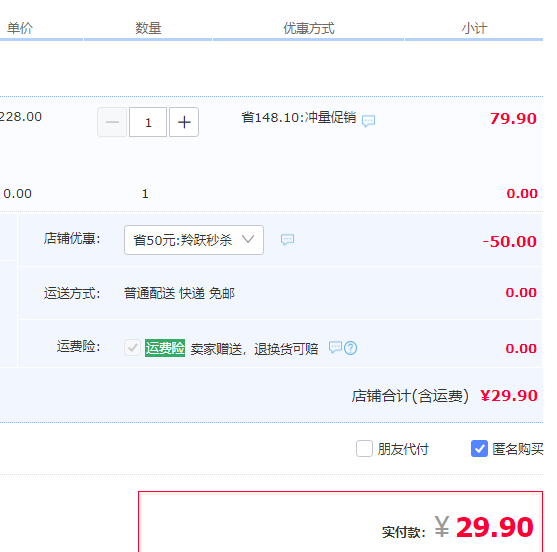The image size is (557, 552).
Task: Click the minus button to decrease quantity
Action: (x=112, y=122)
